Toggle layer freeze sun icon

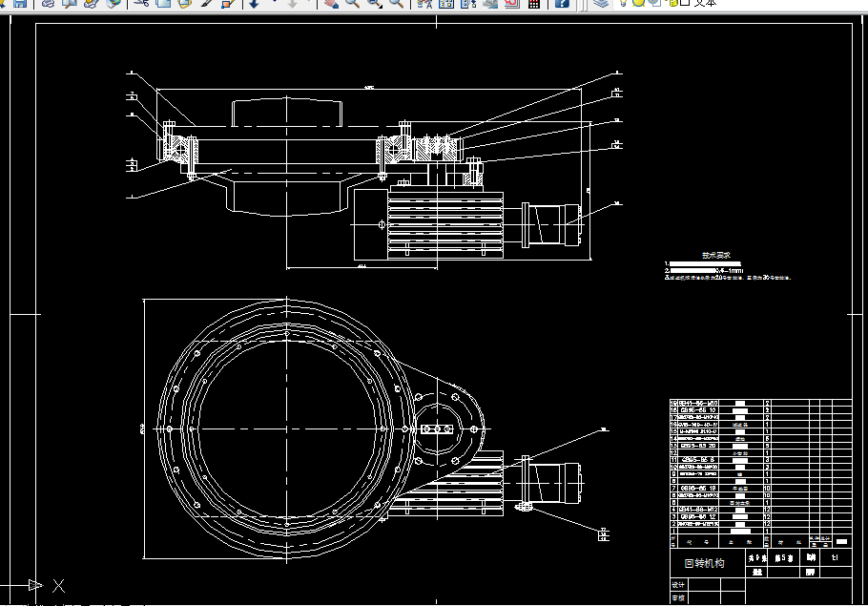638,3
